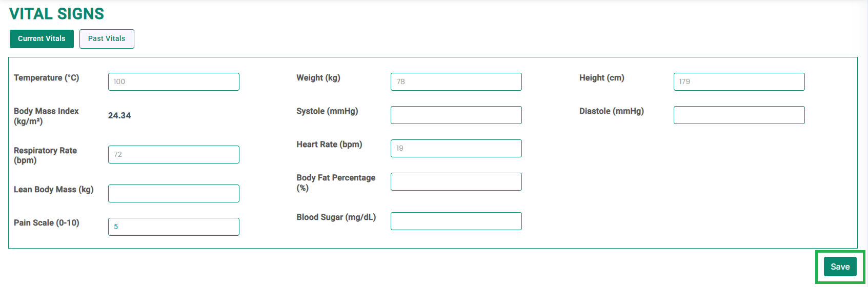Focus the Temperature (°C) input field
Viewport: 868px width, 287px height.
(174, 81)
